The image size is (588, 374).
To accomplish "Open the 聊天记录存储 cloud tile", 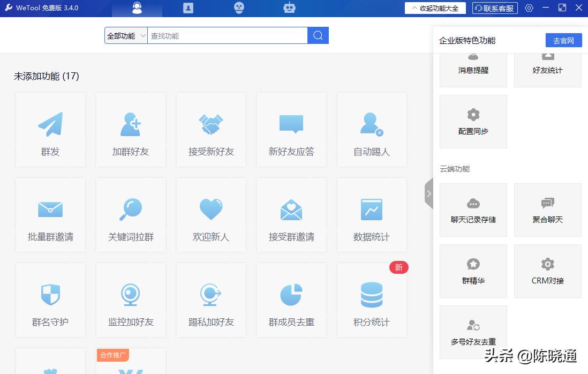I will [473, 210].
